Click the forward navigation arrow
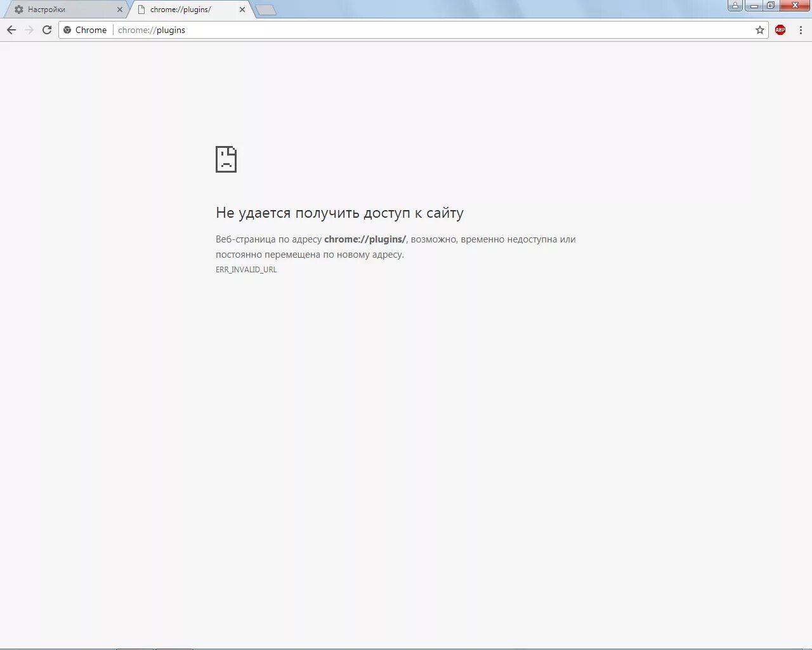 (x=29, y=30)
